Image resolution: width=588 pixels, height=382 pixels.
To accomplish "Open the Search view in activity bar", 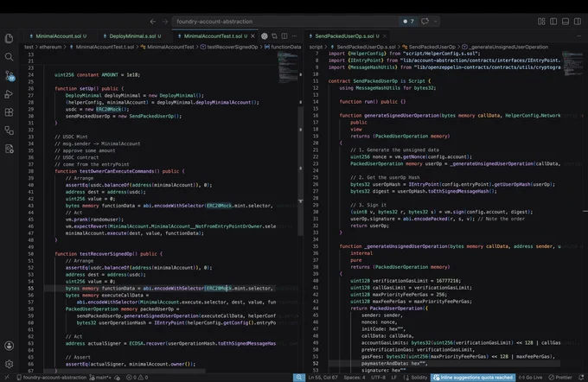I will (9, 56).
